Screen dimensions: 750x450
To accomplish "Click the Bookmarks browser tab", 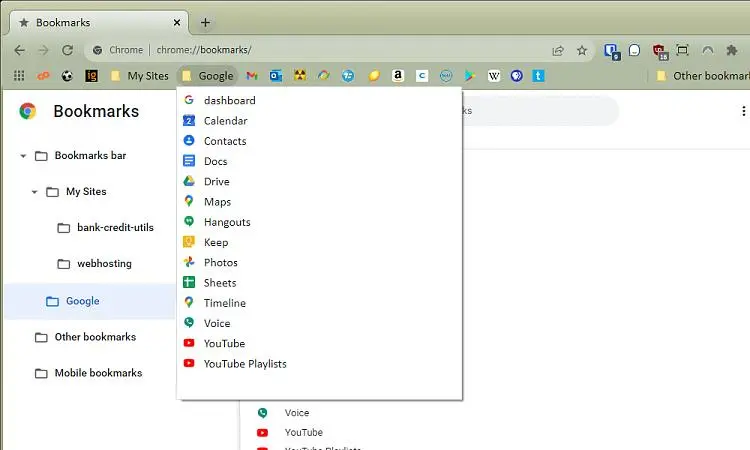I will (99, 23).
